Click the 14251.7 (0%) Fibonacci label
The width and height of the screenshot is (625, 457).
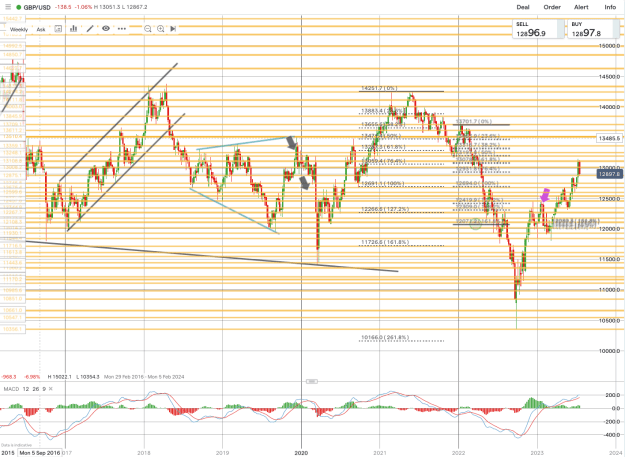(379, 88)
